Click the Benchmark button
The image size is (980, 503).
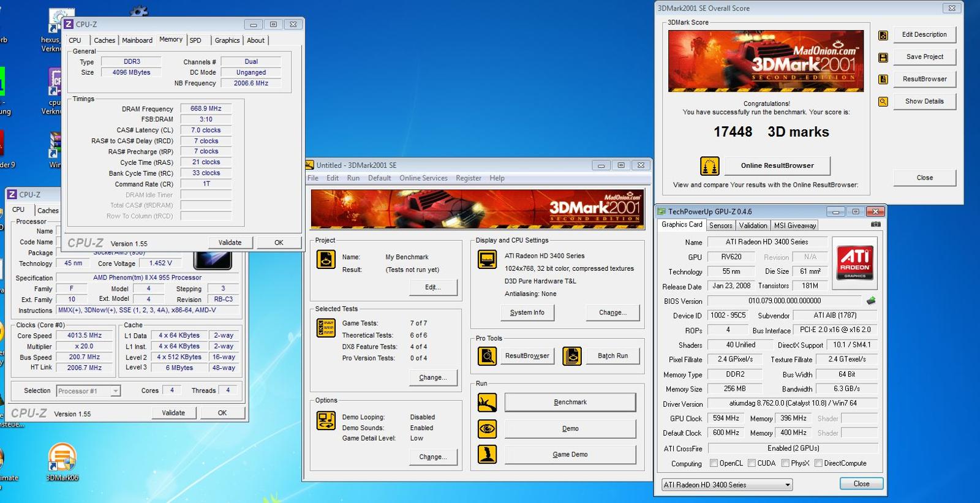[570, 403]
